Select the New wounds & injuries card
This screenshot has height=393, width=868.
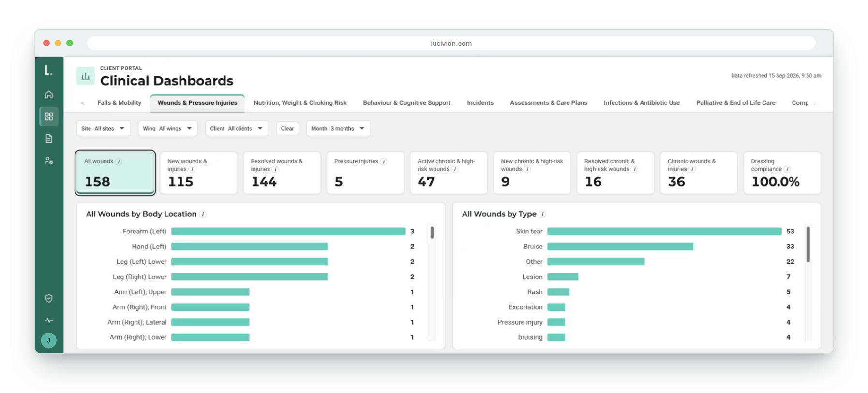198,173
